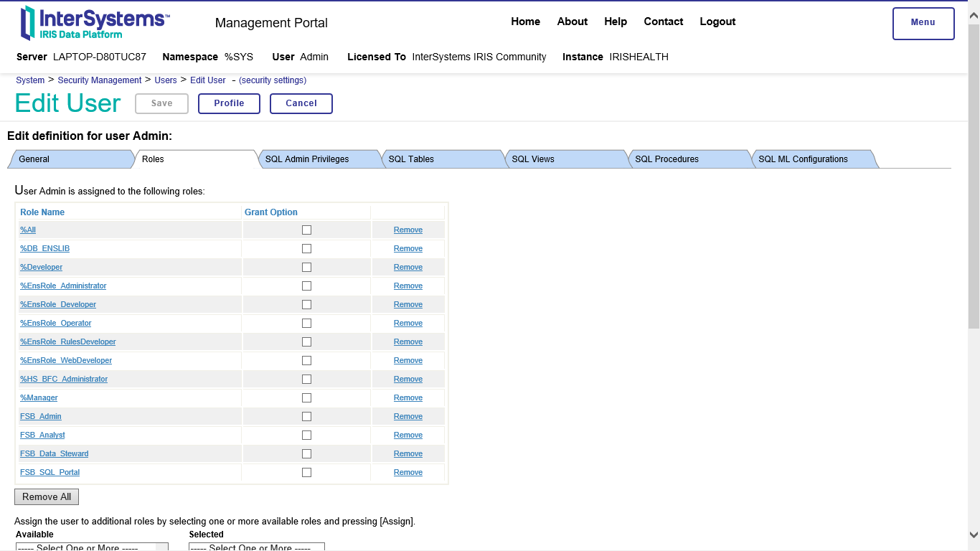Tick Grant Option for %EnsRole_WebDeveloper
The image size is (980, 551).
306,360
